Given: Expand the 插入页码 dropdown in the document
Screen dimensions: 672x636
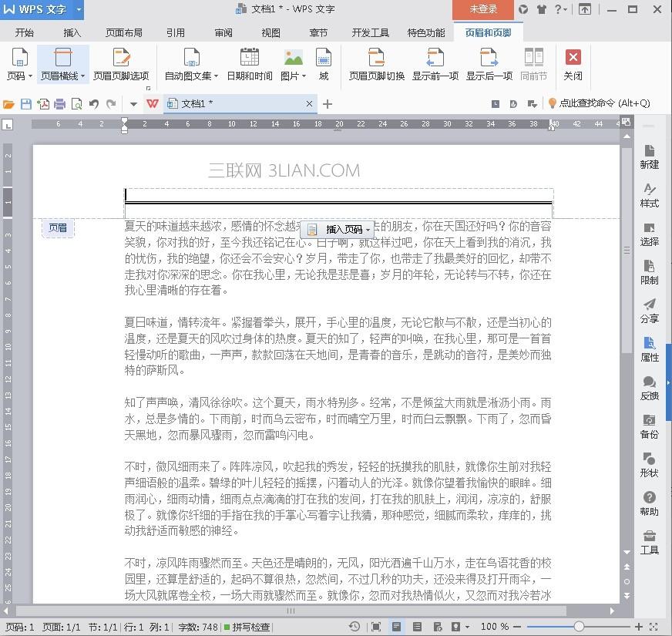Looking at the screenshot, I should click(370, 230).
